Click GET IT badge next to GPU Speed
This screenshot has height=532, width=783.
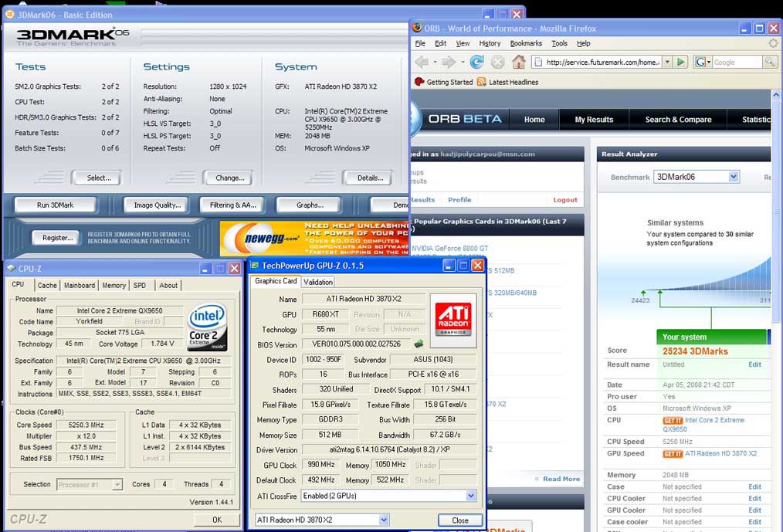pos(673,454)
